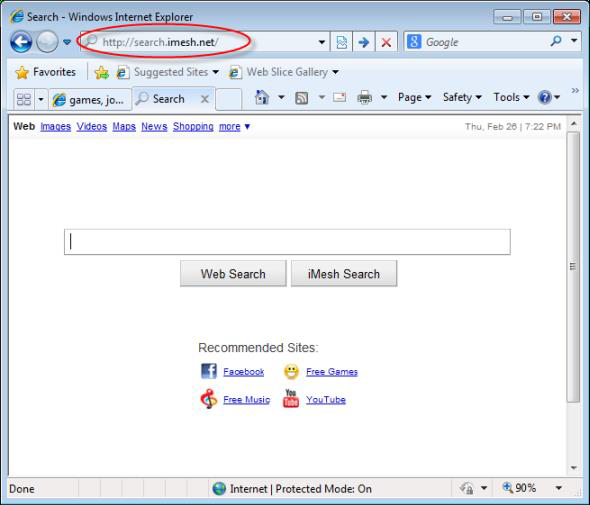Open the Safety menu
Viewport: 590px width, 505px height.
click(462, 97)
